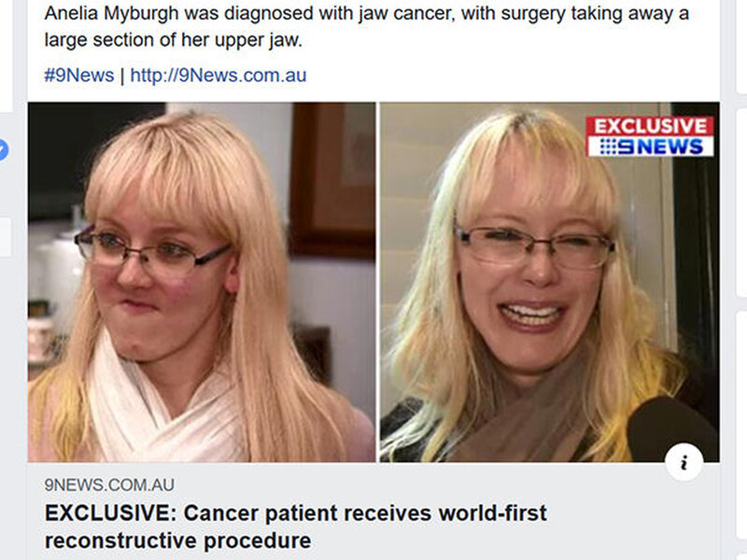Click the 9NEWS.COM.AU source label
This screenshot has height=560, width=747.
pyautogui.click(x=109, y=484)
